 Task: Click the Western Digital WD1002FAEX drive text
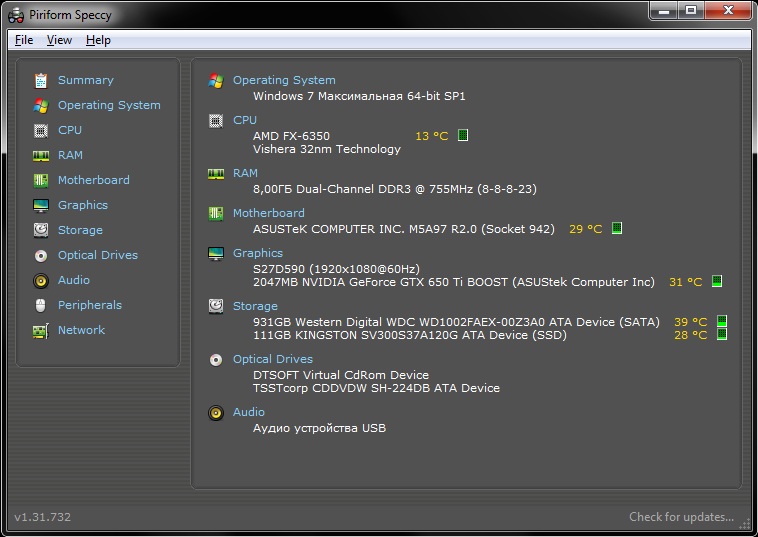coord(456,322)
